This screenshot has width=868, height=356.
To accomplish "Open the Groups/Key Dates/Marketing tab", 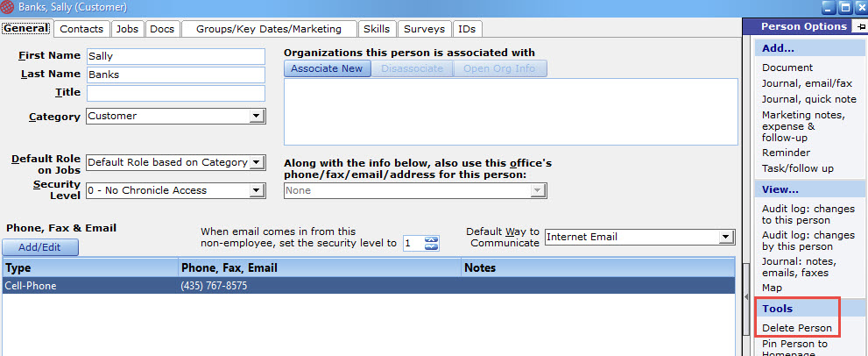I will coord(269,29).
